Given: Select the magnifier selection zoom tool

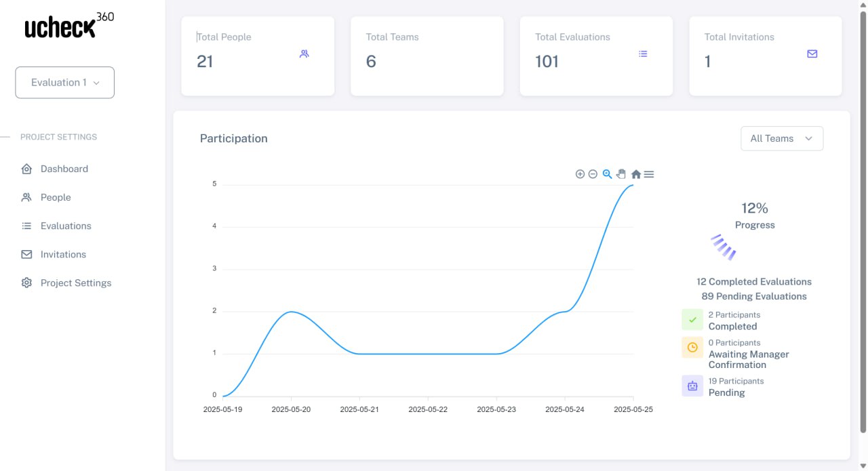Looking at the screenshot, I should (x=608, y=174).
